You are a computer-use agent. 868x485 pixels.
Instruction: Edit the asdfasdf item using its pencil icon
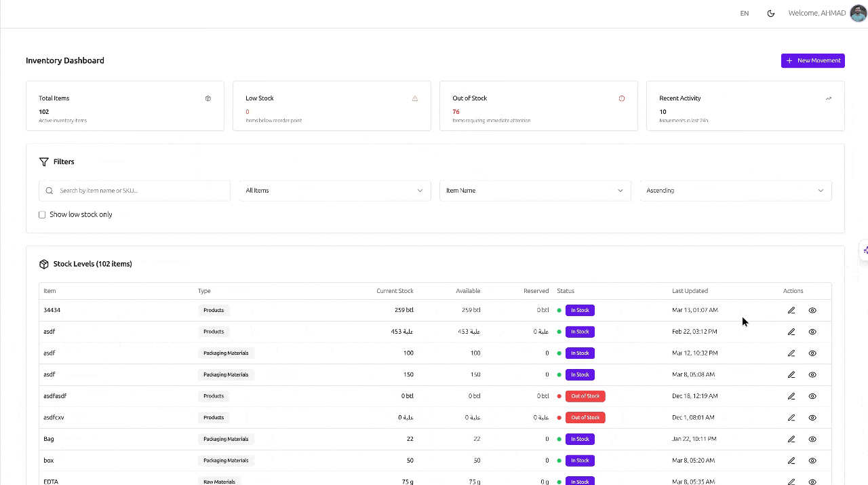coord(791,396)
